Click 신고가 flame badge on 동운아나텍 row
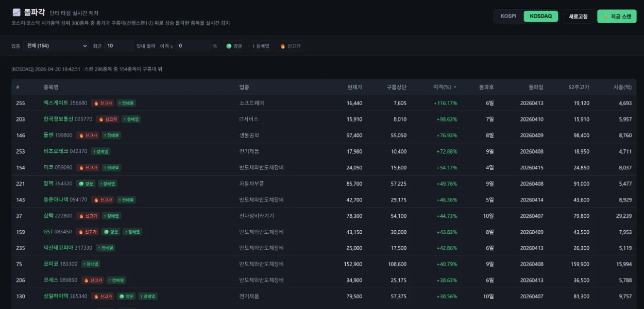 pyautogui.click(x=103, y=200)
